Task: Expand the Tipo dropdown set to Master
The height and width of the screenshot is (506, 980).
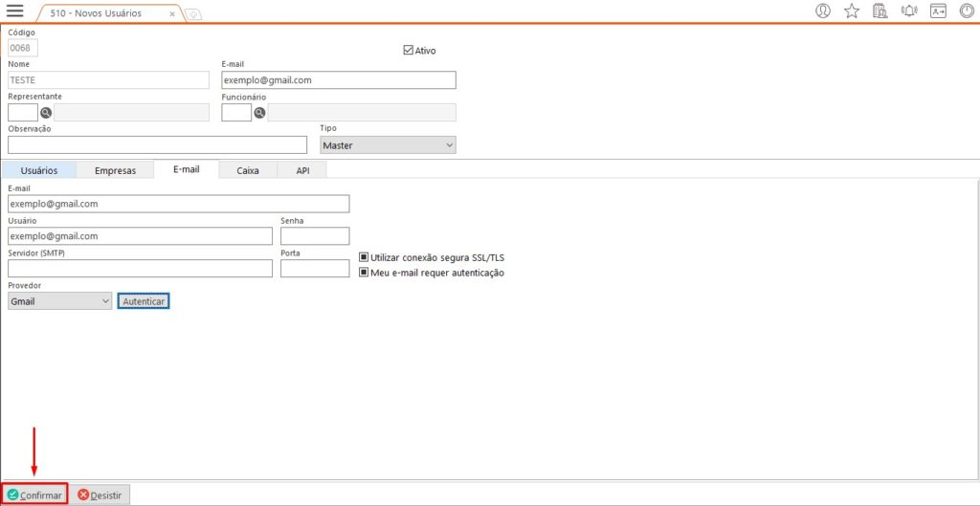Action: coord(387,145)
